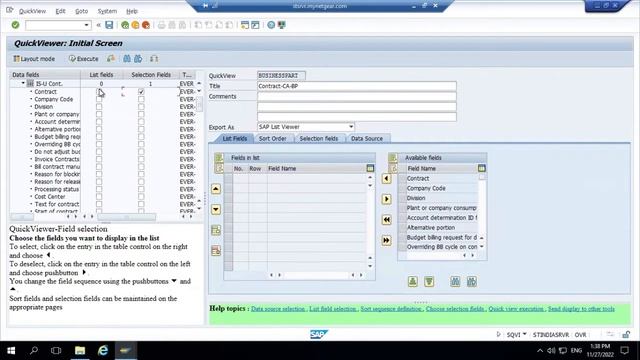This screenshot has width=640, height=360.
Task: Click the double right arrow remove-all button
Action: point(387,240)
